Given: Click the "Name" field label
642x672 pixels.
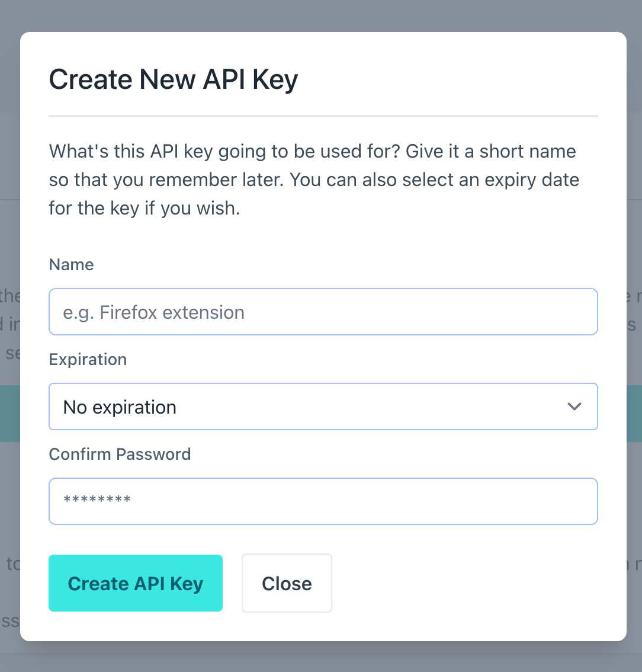Looking at the screenshot, I should [71, 264].
